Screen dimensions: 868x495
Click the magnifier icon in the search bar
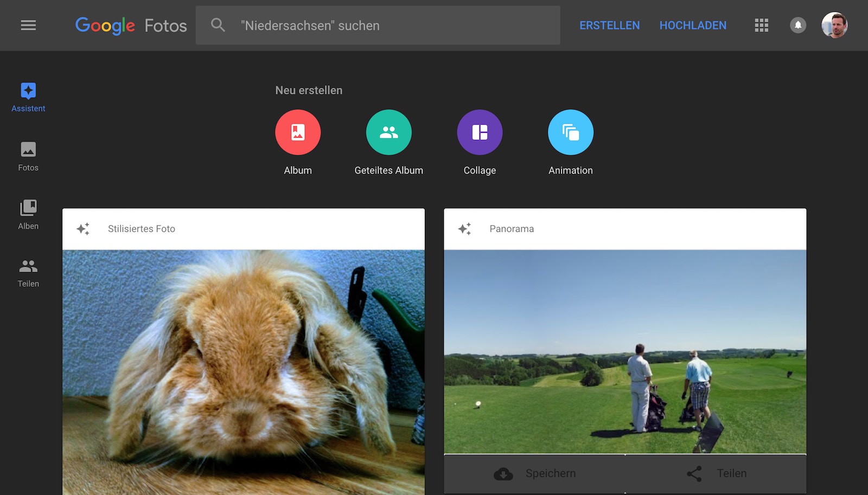click(218, 25)
